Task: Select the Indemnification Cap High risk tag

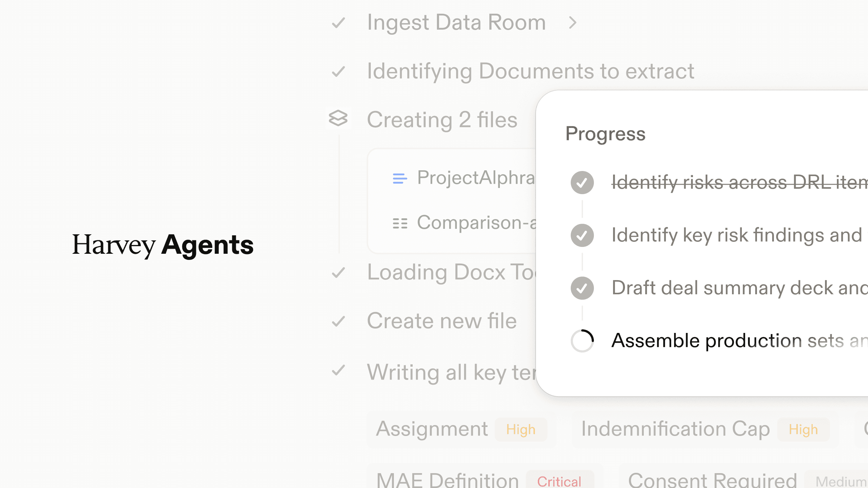Action: pos(705,429)
